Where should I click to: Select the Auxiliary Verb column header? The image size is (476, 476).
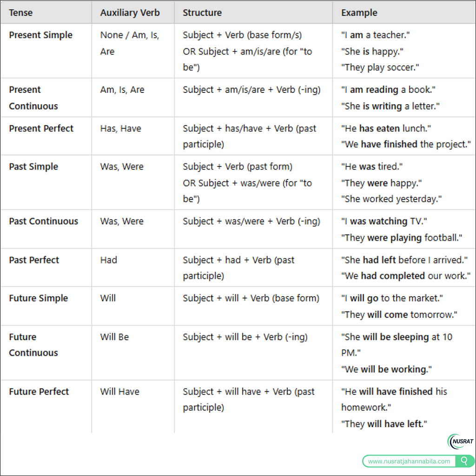click(130, 13)
